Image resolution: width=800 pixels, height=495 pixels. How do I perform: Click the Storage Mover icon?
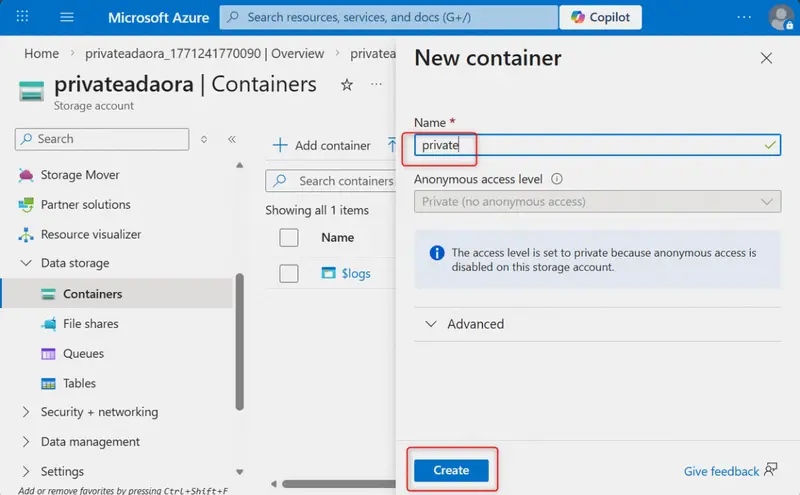click(26, 175)
